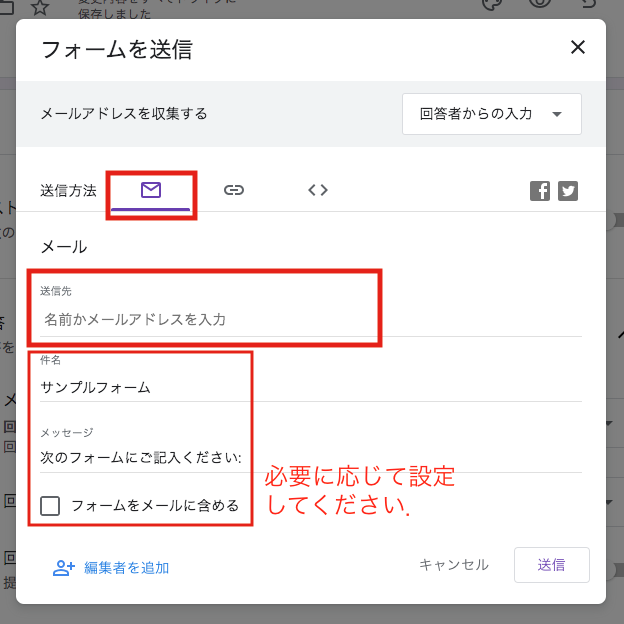The width and height of the screenshot is (624, 624).
Task: Click the star icon behind the dialog
Action: (x=40, y=8)
